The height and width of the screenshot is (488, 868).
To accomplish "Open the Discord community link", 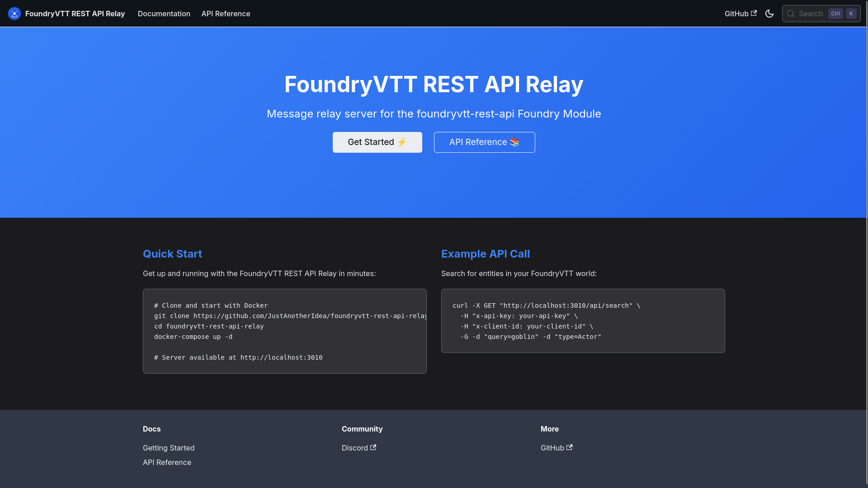I will [x=354, y=448].
